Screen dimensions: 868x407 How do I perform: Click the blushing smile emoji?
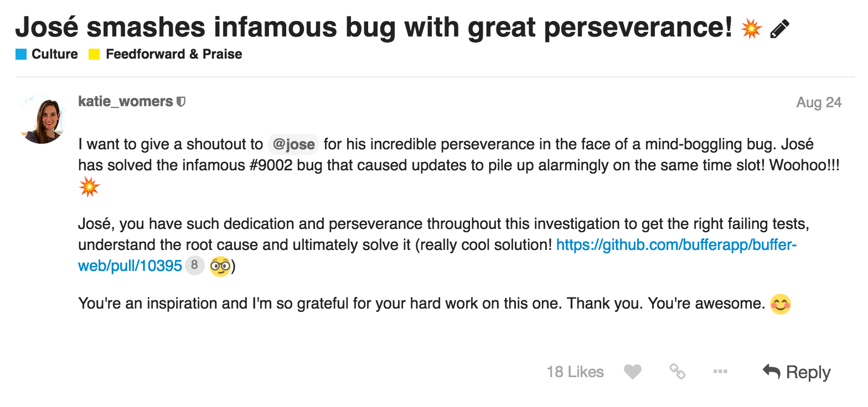[x=781, y=304]
